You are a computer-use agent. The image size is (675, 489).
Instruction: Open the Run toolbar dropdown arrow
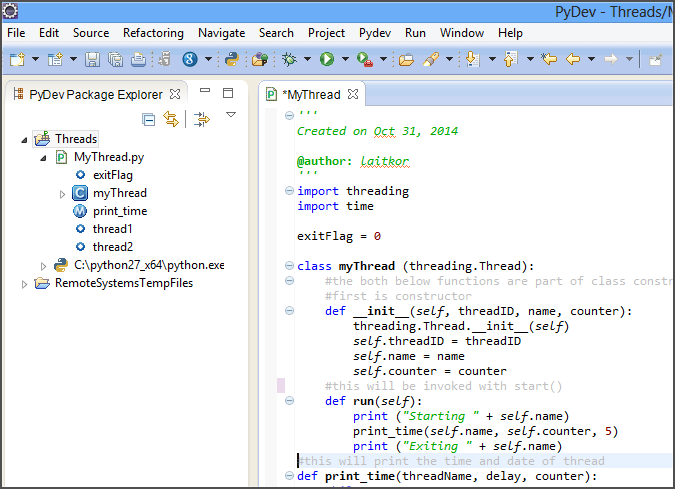(x=344, y=60)
